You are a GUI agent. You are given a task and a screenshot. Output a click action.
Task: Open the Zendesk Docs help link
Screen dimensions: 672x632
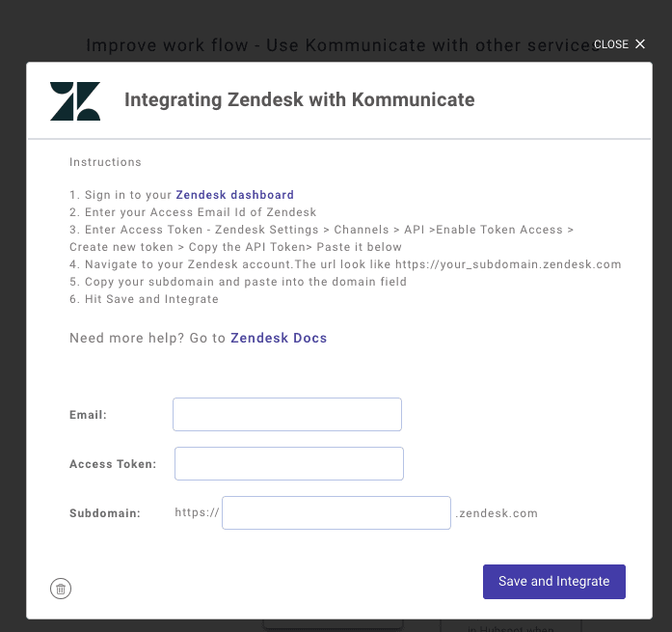pos(279,338)
